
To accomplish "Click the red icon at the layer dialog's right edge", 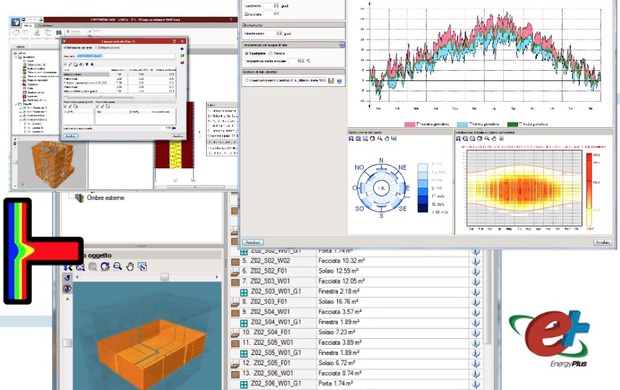I will 182,62.
